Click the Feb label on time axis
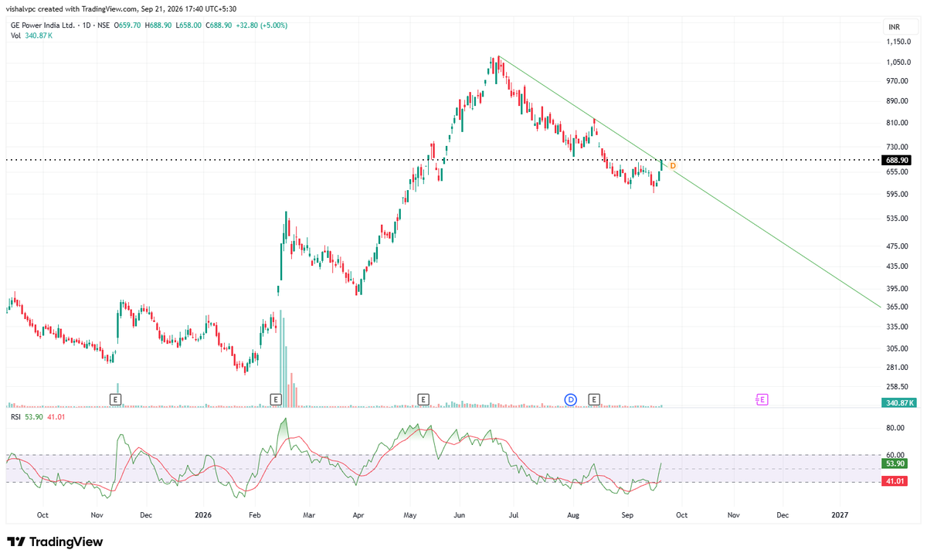The image size is (927, 560). [x=256, y=514]
